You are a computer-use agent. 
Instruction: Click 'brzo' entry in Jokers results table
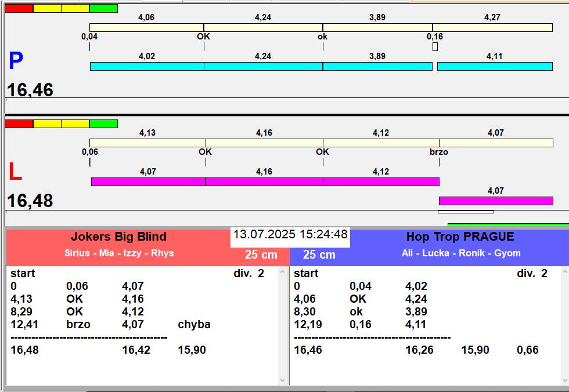(78, 324)
